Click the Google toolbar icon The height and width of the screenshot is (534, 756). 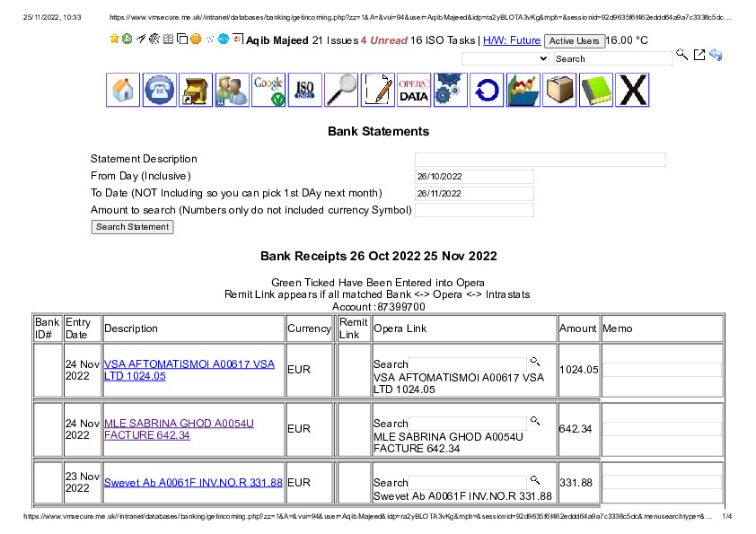click(x=268, y=91)
